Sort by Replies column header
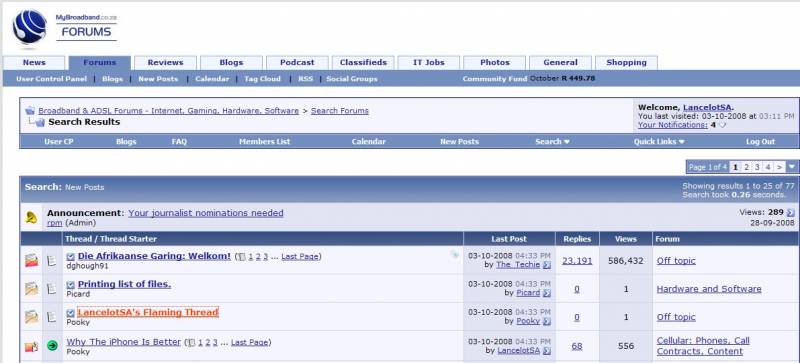The width and height of the screenshot is (800, 363). (577, 238)
